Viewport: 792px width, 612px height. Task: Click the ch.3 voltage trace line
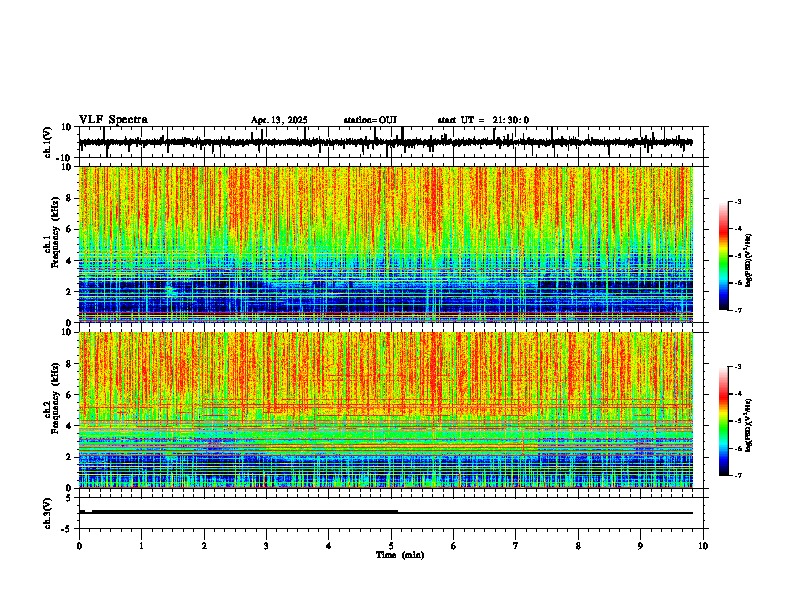coord(386,512)
